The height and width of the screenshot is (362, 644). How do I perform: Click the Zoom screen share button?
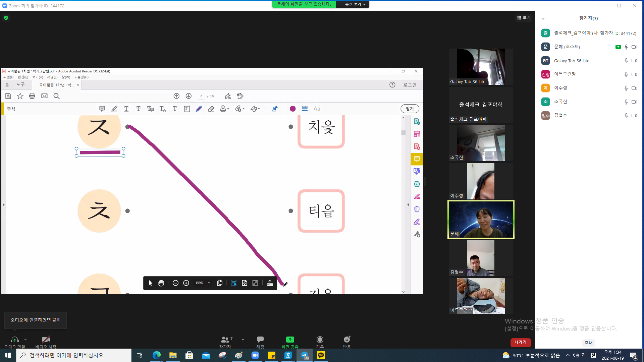[x=290, y=342]
